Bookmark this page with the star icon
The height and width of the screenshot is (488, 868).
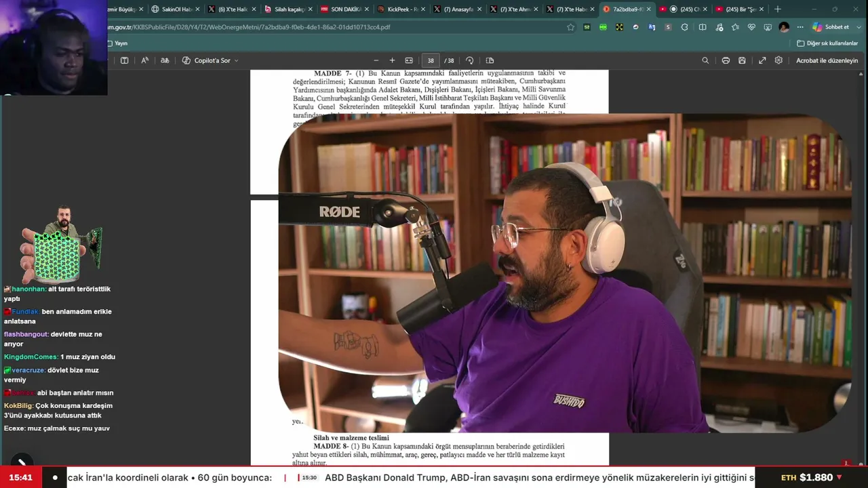(570, 27)
